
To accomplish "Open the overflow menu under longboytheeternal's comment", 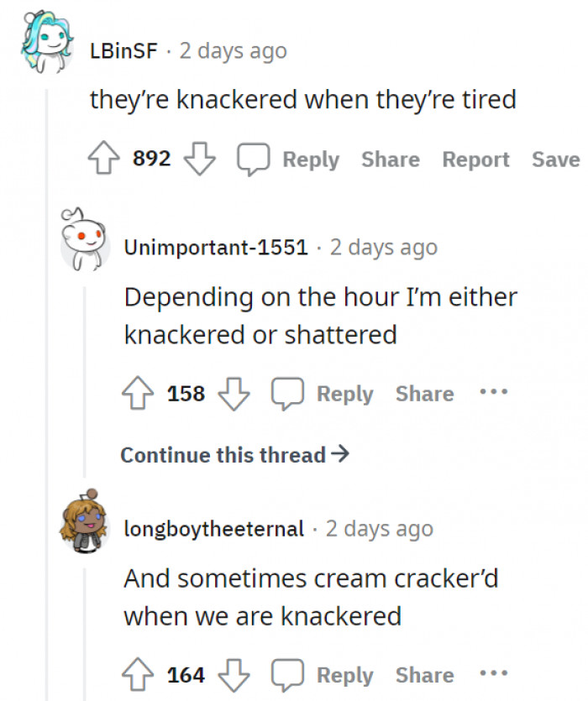I will pos(493,674).
